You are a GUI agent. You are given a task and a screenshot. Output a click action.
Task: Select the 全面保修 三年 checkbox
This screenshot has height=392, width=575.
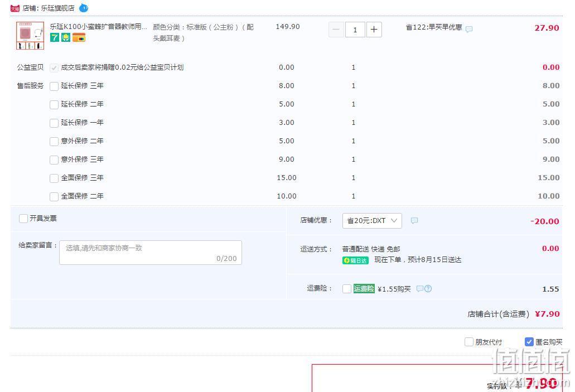54,178
